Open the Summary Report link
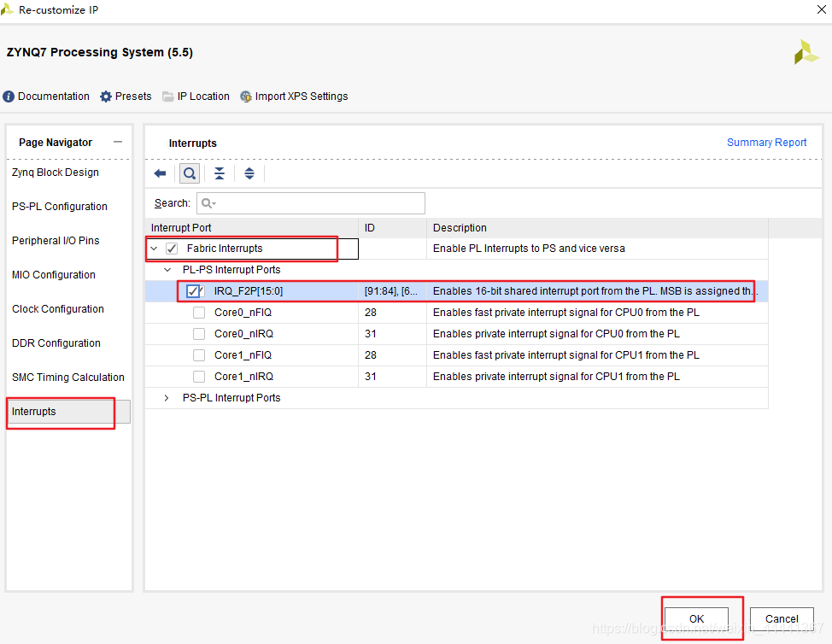Viewport: 832px width, 644px height. (x=766, y=142)
